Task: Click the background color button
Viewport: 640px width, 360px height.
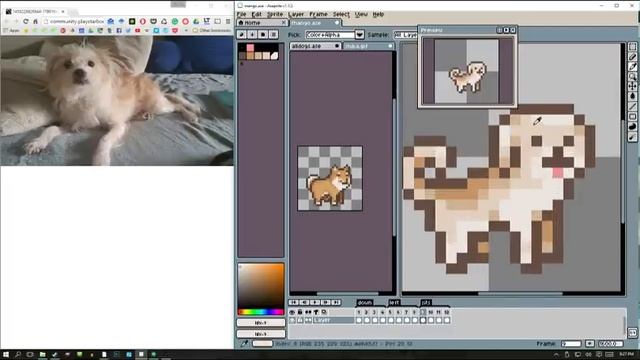Action: [261, 334]
